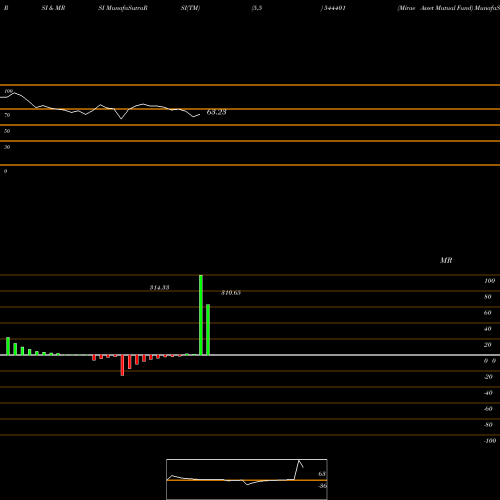Click the -80 label on MR right axis
500x500 pixels.
[x=488, y=425]
